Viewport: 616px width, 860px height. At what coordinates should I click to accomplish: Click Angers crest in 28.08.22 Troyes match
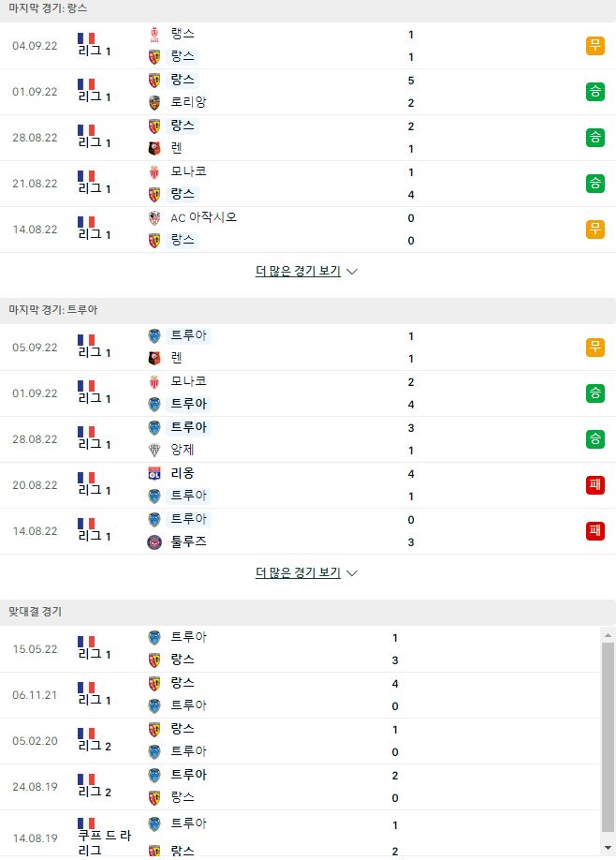coord(154,451)
